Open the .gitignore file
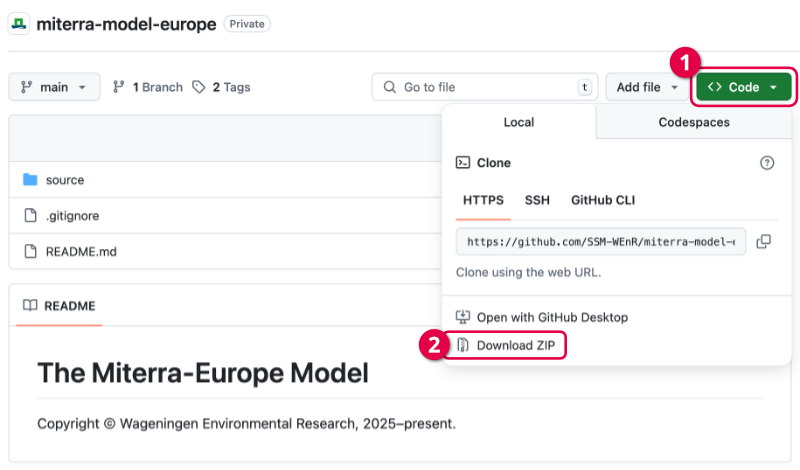The width and height of the screenshot is (800, 470). click(72, 216)
